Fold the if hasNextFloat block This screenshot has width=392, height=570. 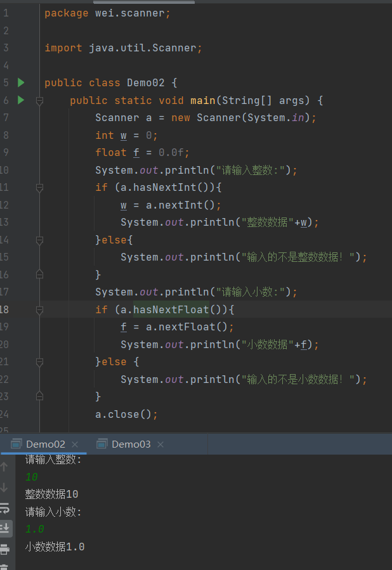coord(39,309)
